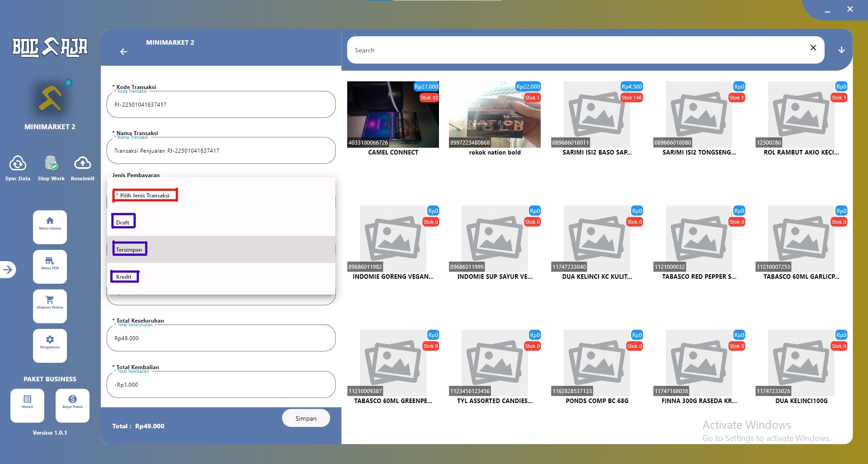Click the Sync Data cloud icon
Screen dimensions: 868x464
point(18,163)
